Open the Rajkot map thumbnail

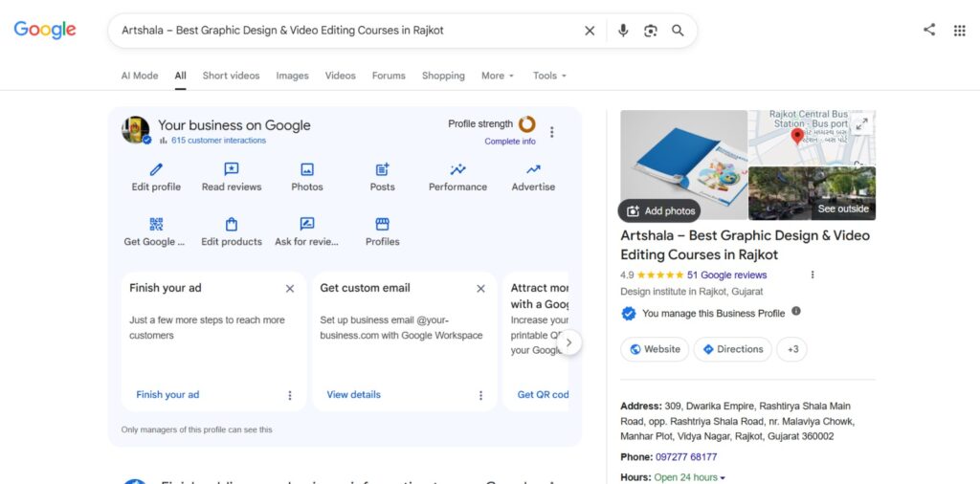pos(812,138)
